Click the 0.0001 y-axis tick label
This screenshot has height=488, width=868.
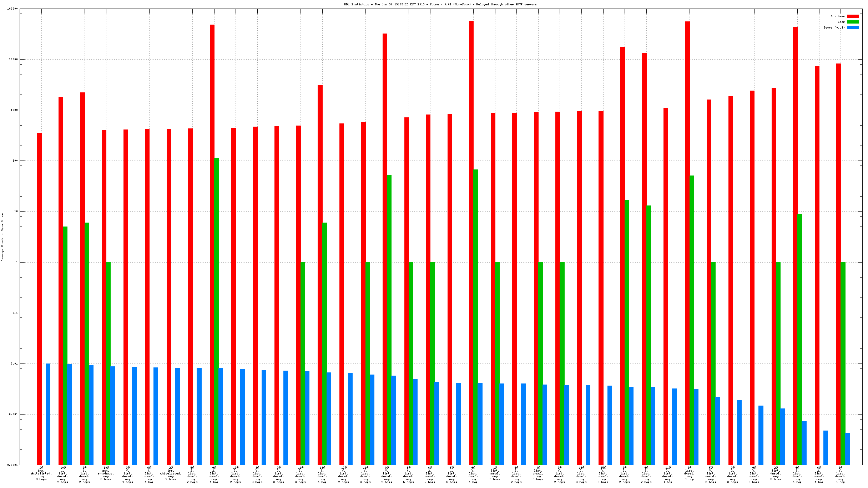point(12,465)
